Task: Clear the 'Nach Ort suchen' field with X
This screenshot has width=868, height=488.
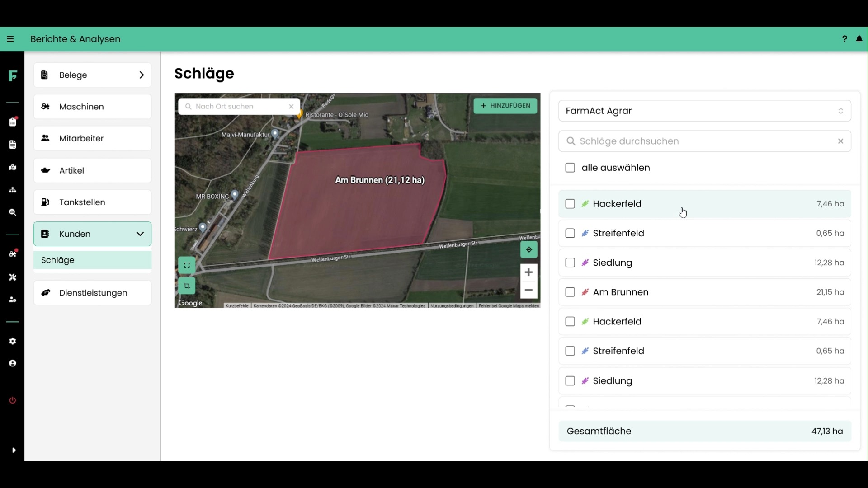Action: pyautogui.click(x=291, y=107)
